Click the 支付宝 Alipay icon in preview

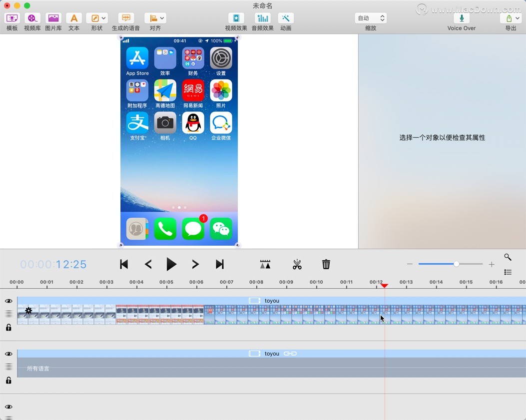coord(137,122)
